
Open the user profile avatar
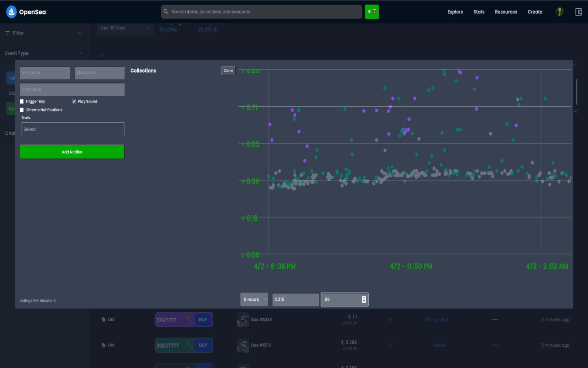pyautogui.click(x=559, y=12)
